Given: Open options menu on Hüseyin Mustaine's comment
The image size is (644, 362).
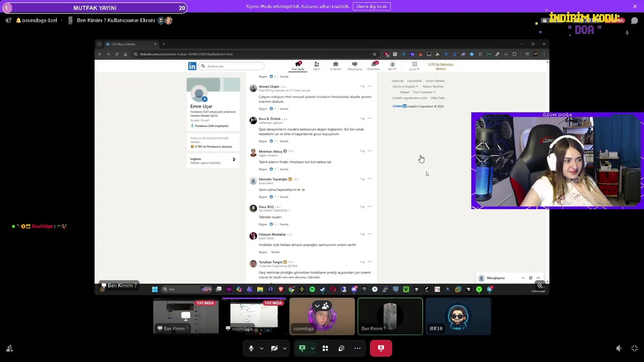Looking at the screenshot, I should click(x=369, y=234).
